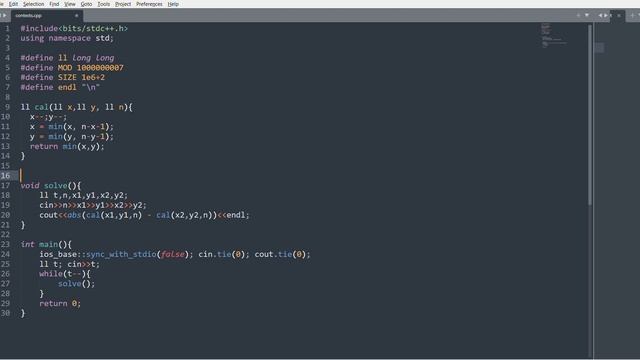Click 'using namespace std;' line
The image size is (640, 360).
tap(67, 38)
